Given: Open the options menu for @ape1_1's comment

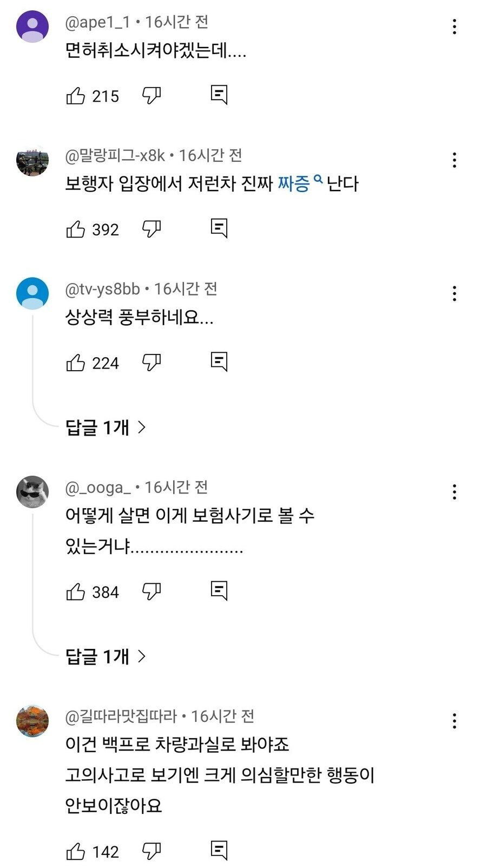Looking at the screenshot, I should tap(455, 27).
